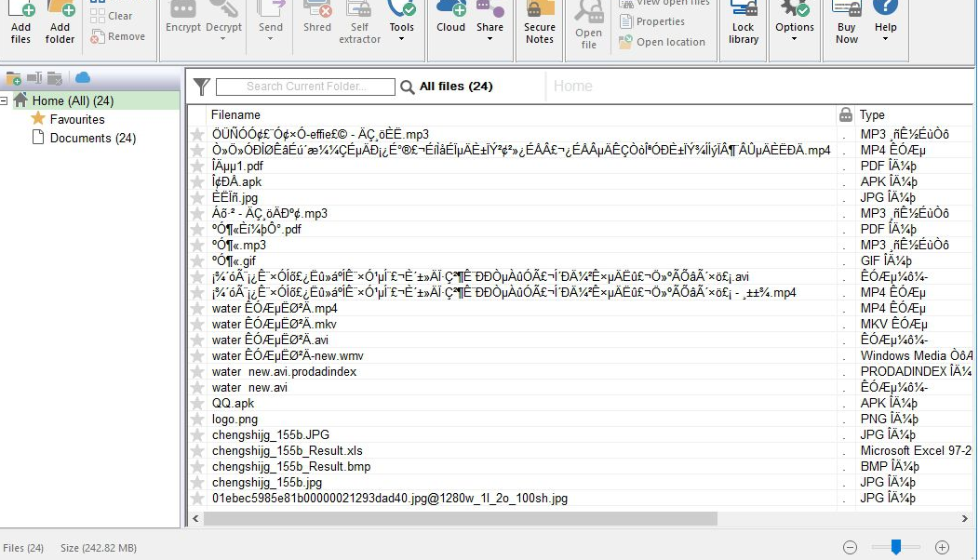Screen dimensions: 979x560
Task: Click horizontal scrollbar left arrow
Action: pos(195,519)
